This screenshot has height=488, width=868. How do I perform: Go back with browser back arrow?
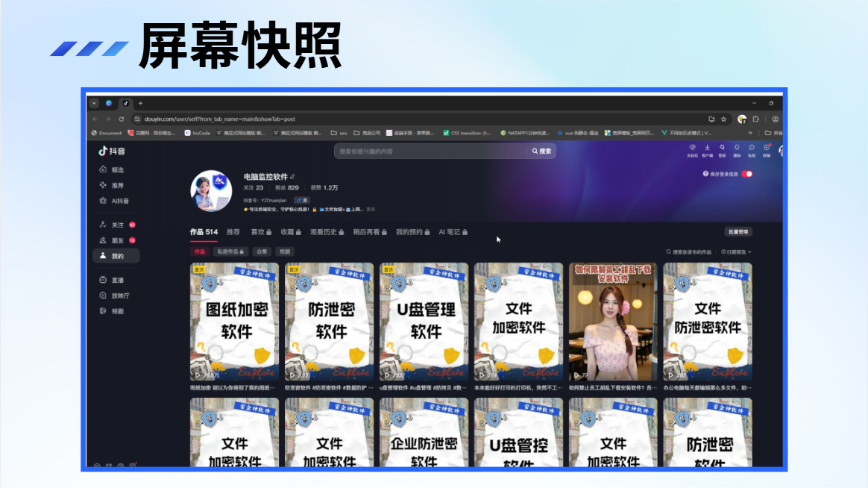95,119
